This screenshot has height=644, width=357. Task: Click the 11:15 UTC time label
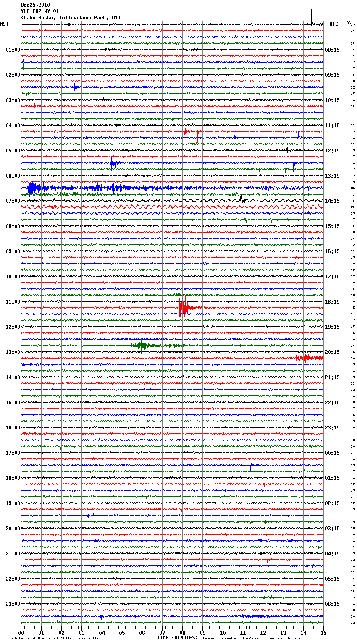click(x=332, y=126)
